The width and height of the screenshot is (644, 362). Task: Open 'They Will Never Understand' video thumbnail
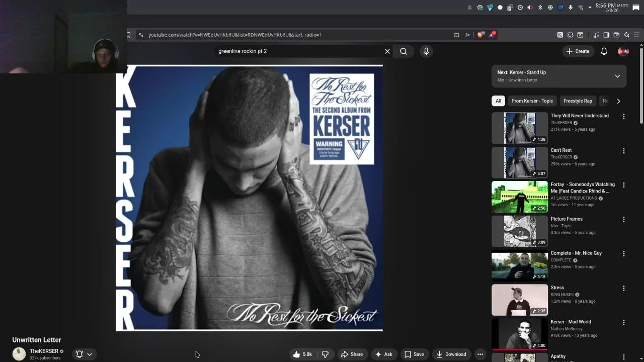(520, 128)
